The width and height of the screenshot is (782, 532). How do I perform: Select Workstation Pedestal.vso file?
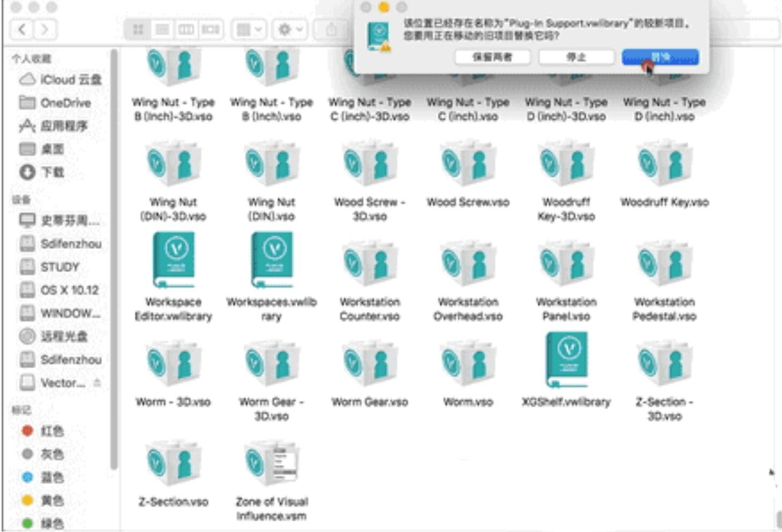664,282
